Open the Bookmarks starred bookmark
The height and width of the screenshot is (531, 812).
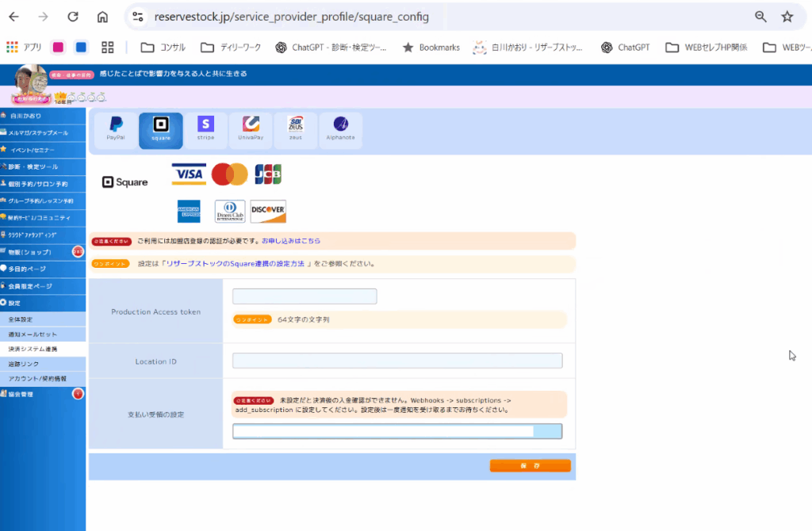tap(431, 47)
